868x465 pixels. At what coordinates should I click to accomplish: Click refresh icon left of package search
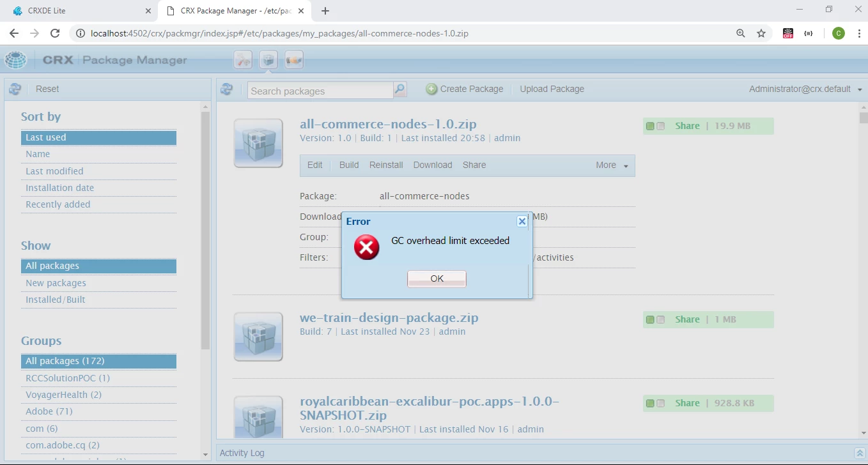pyautogui.click(x=226, y=89)
